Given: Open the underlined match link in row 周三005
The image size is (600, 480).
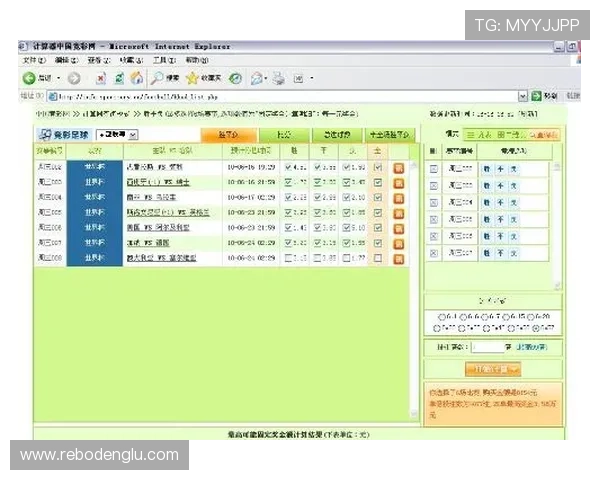Looking at the screenshot, I should click(168, 212).
